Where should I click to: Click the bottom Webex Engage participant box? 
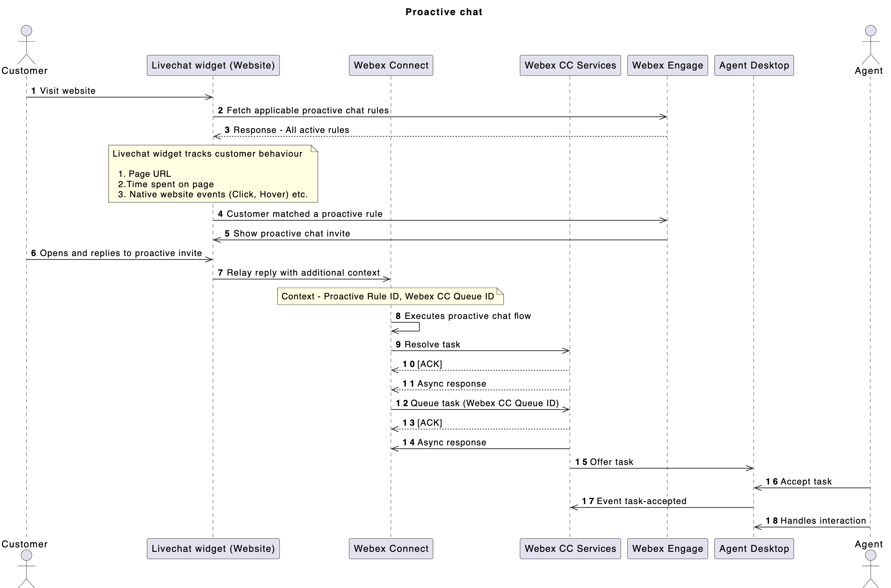point(668,549)
